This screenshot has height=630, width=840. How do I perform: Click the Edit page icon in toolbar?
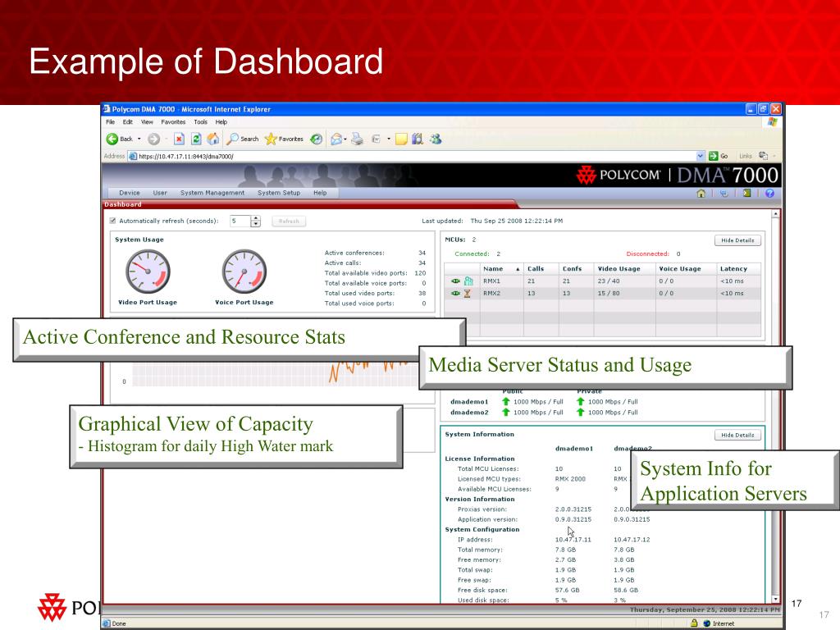[376, 139]
